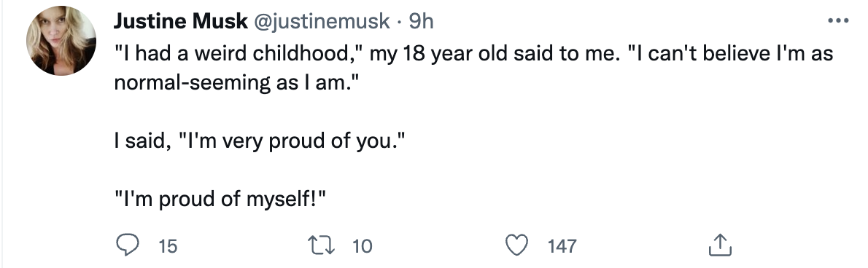Like the tweet with the heart icon
This screenshot has height=268, width=868.
(518, 245)
